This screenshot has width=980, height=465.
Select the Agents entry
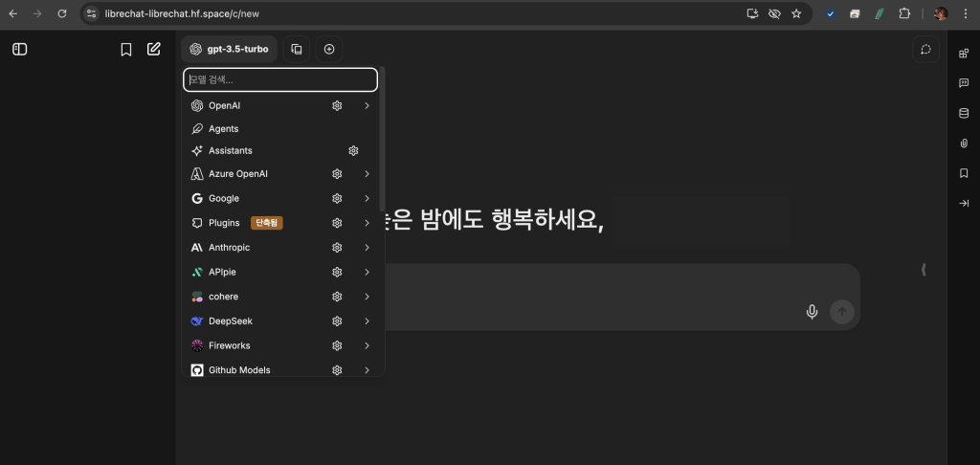(281, 129)
